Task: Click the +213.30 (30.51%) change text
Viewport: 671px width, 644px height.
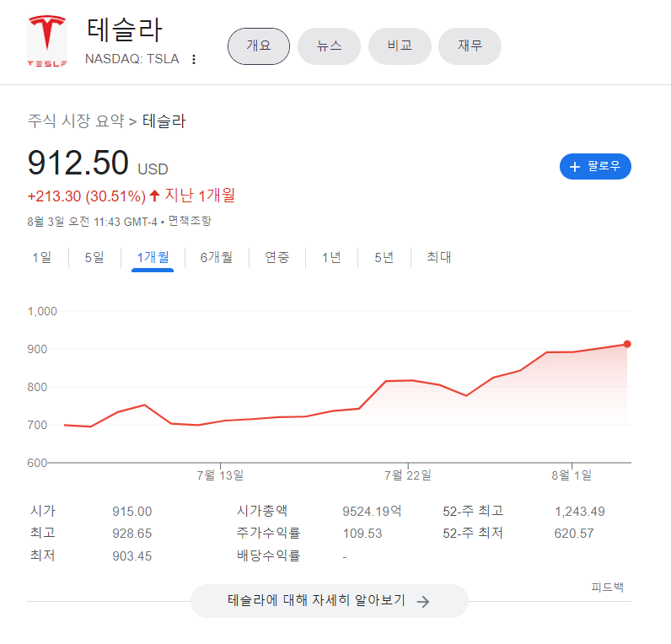Action: point(87,196)
